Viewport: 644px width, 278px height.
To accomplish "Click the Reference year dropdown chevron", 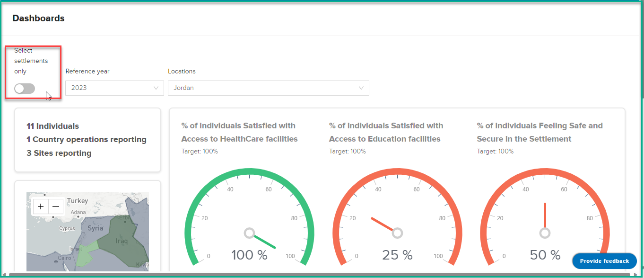I will tap(156, 88).
